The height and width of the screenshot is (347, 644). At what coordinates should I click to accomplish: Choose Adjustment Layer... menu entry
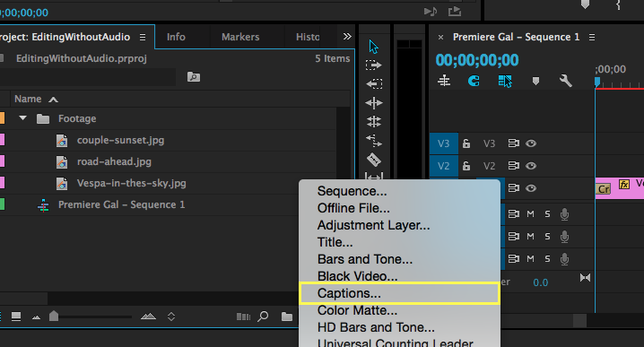coord(373,225)
